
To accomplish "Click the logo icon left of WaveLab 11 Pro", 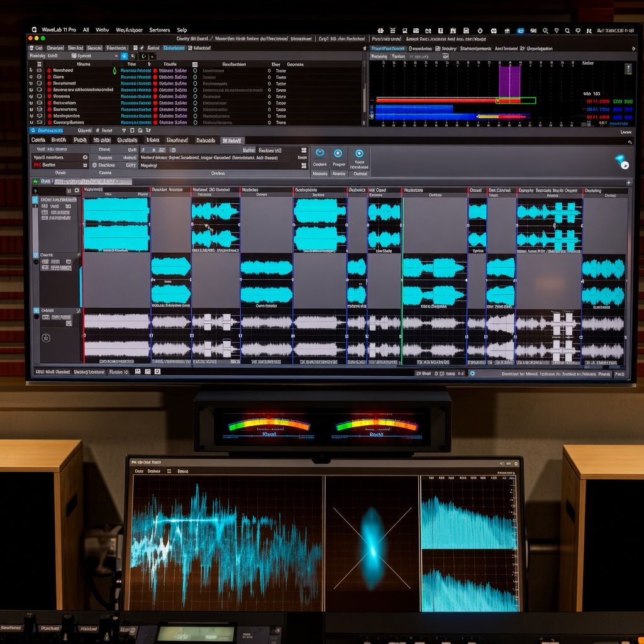I will [x=34, y=30].
